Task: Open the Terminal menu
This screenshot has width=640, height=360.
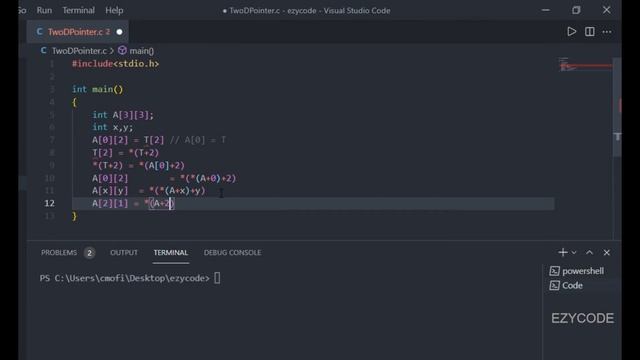Action: coord(78,10)
